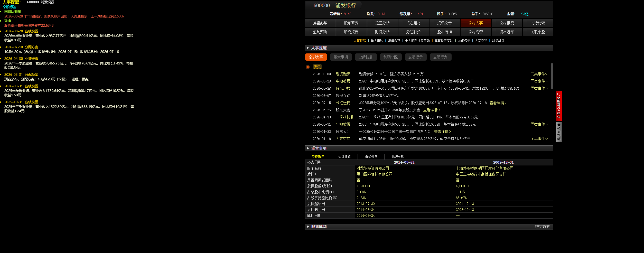The width and height of the screenshot is (644, 253).
Task: Open the 财务分析 tab
Action: pos(382,32)
